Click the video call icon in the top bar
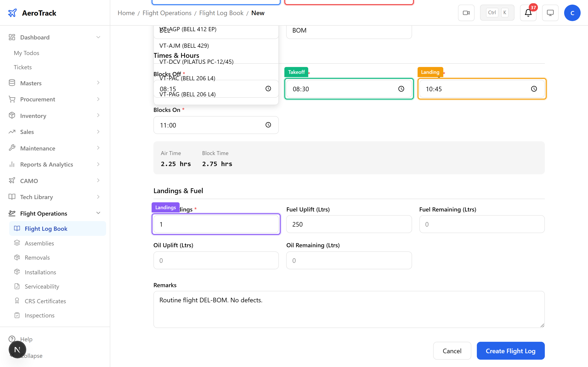Screen dimensions: 588x367 [466, 13]
